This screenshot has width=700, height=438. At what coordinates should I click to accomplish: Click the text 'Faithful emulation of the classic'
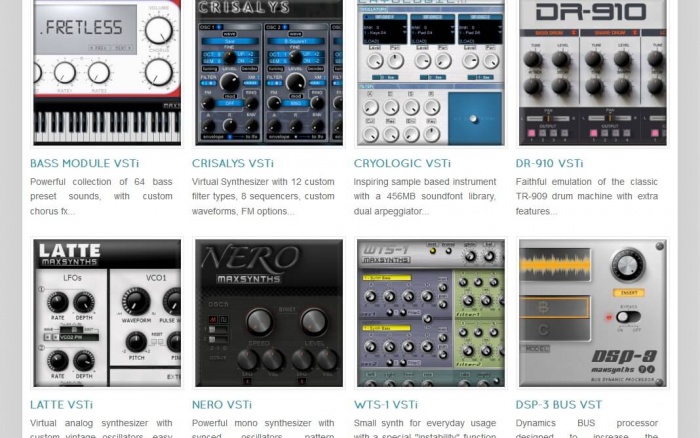tap(587, 182)
